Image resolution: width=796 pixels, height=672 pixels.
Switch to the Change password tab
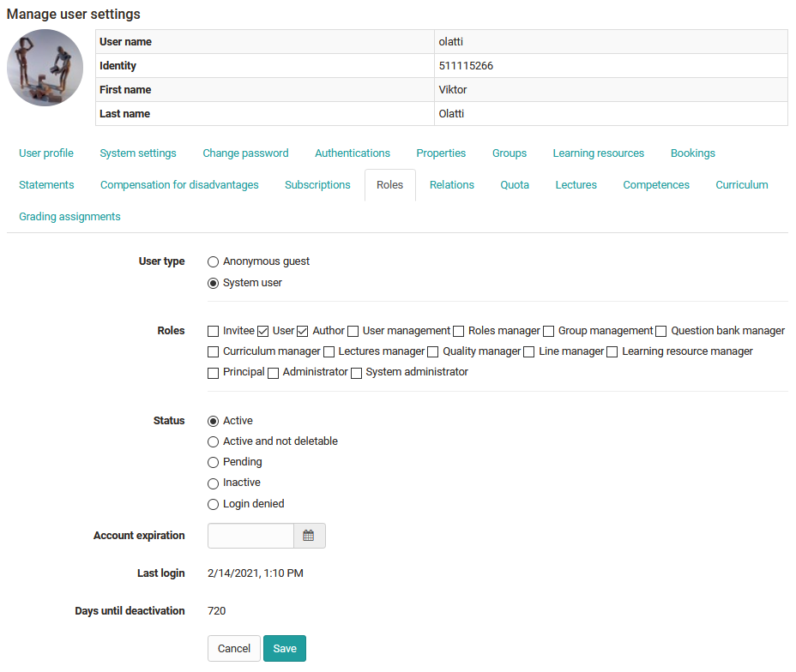tap(245, 153)
